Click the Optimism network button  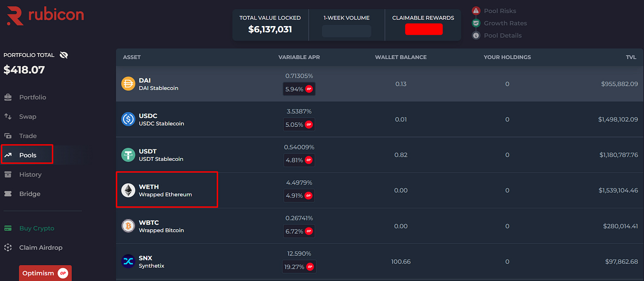45,273
